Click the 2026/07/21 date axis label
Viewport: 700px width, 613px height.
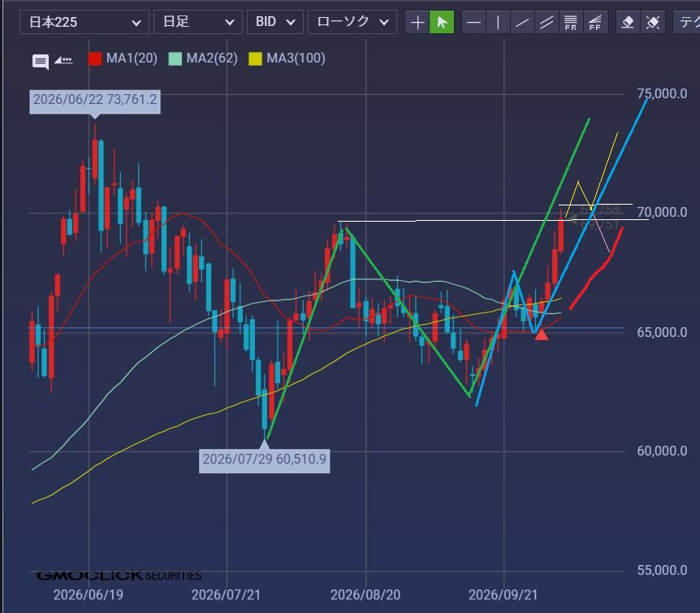click(x=226, y=594)
